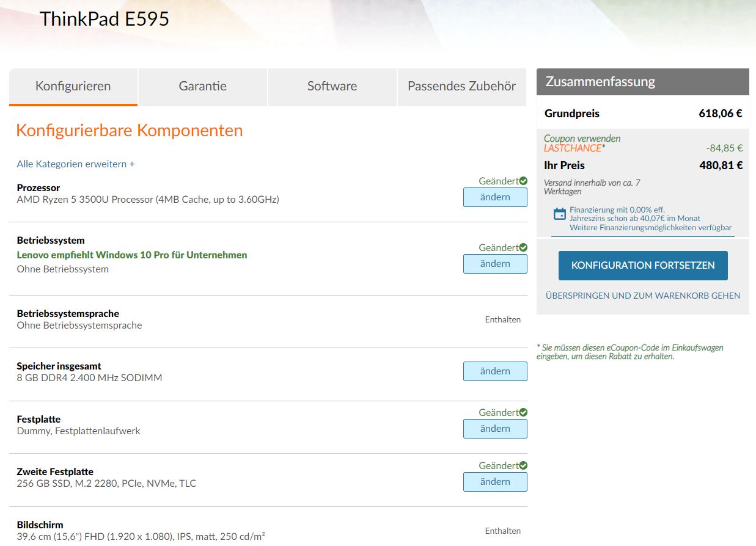This screenshot has width=756, height=546.
Task: Click AMD Ryzen 5 3500U Processor description
Action: pos(148,200)
